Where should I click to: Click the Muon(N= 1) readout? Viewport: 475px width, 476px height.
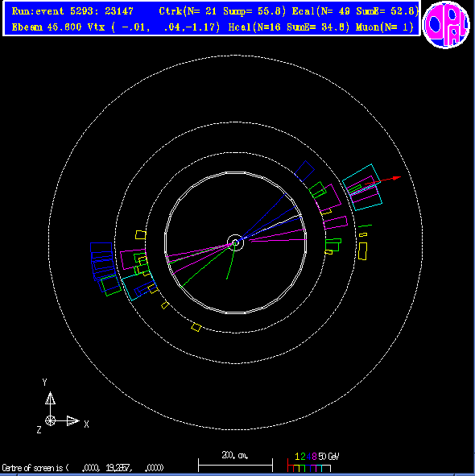(385, 27)
